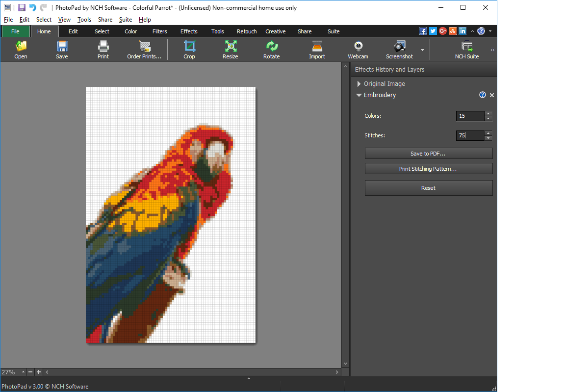Viewport: 565px width, 392px height.
Task: Capture an image with the Webcam tool
Action: (358, 49)
